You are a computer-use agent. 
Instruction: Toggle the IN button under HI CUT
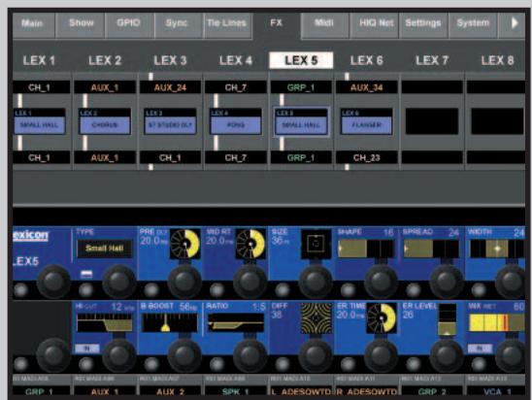(x=87, y=349)
